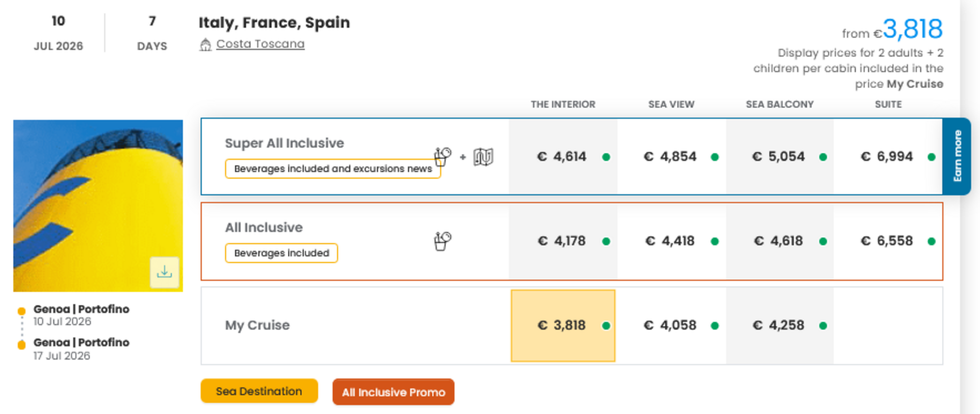Click the ship icon beside Costa Toscana
Screen dimensions: 980x414
[206, 45]
